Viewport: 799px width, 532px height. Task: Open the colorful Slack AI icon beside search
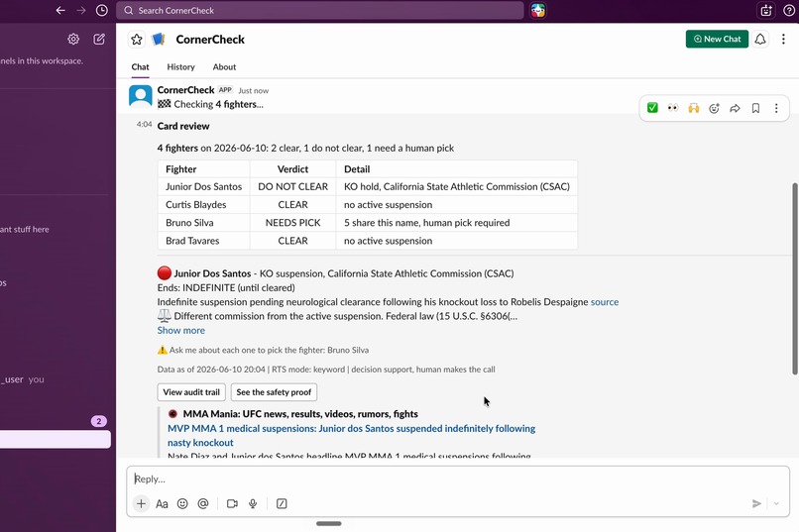(x=538, y=10)
